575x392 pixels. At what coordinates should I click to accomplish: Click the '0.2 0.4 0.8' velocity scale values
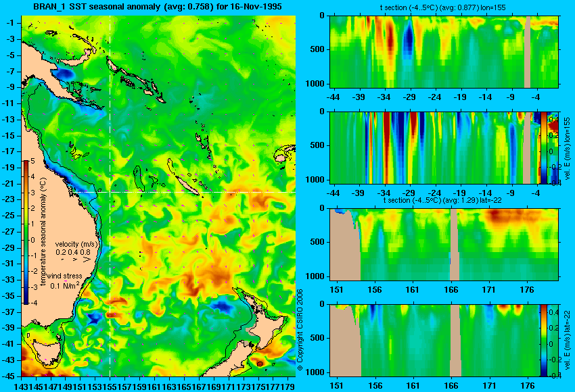(72, 252)
